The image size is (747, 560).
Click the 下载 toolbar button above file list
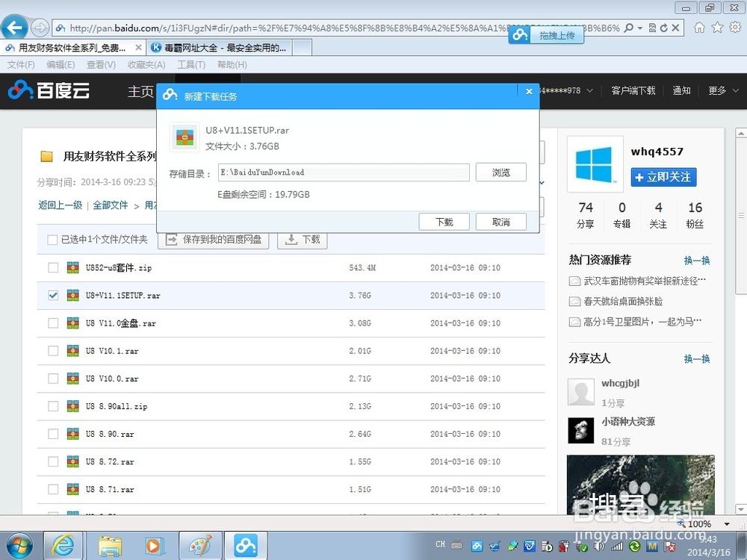pyautogui.click(x=302, y=240)
